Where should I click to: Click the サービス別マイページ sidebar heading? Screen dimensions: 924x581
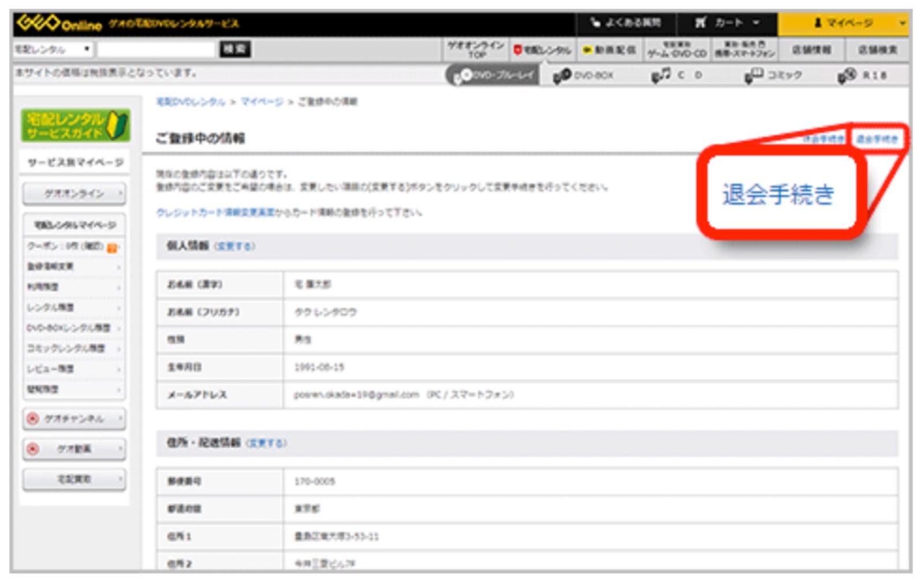coord(76,162)
